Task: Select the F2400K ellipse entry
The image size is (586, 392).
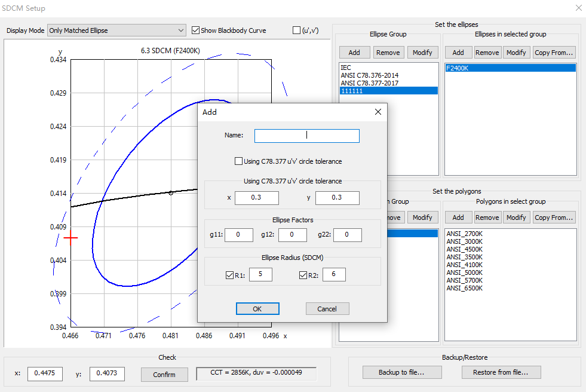Action: coord(511,68)
